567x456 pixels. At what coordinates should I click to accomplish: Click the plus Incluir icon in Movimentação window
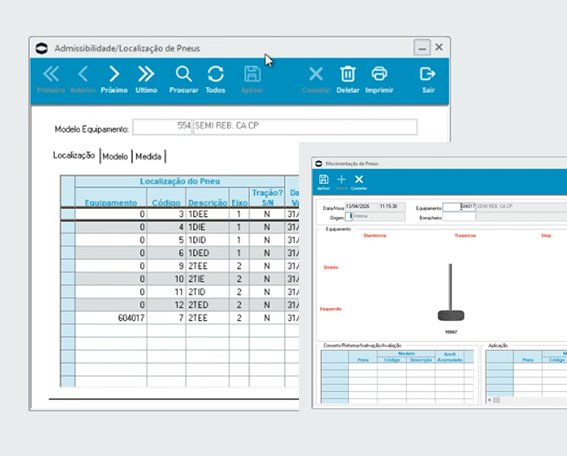pos(341,182)
